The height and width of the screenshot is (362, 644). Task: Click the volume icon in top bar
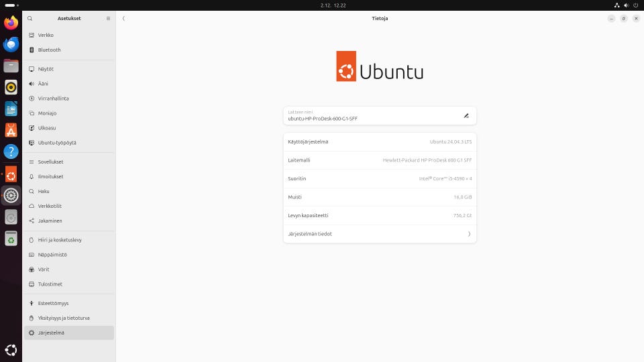pos(627,5)
